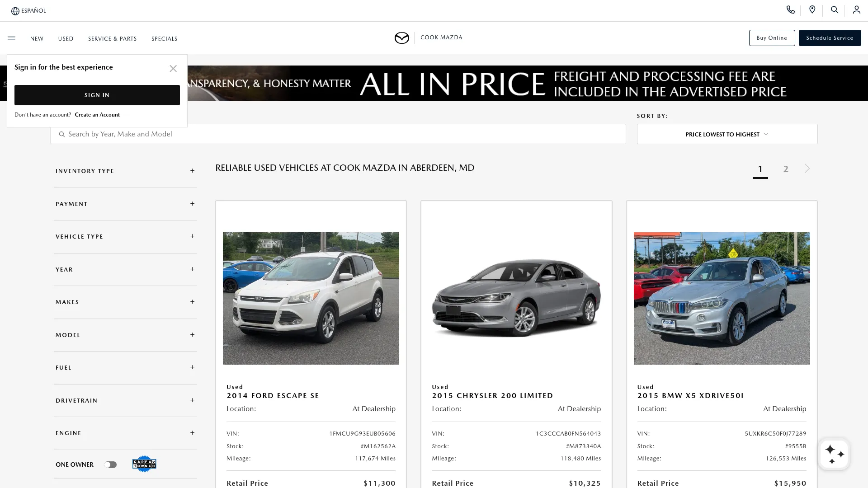Expand the Makes filter
Viewport: 868px width, 488px height.
tap(125, 302)
